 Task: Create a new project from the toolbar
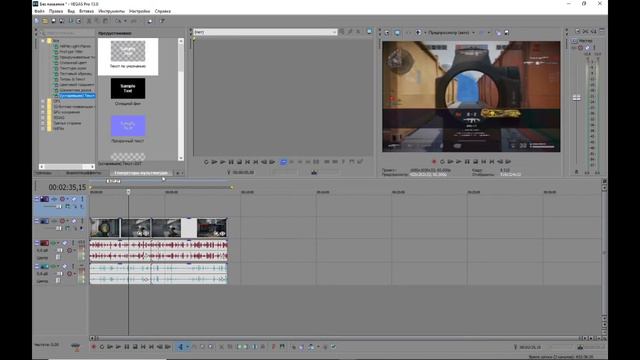coord(37,21)
